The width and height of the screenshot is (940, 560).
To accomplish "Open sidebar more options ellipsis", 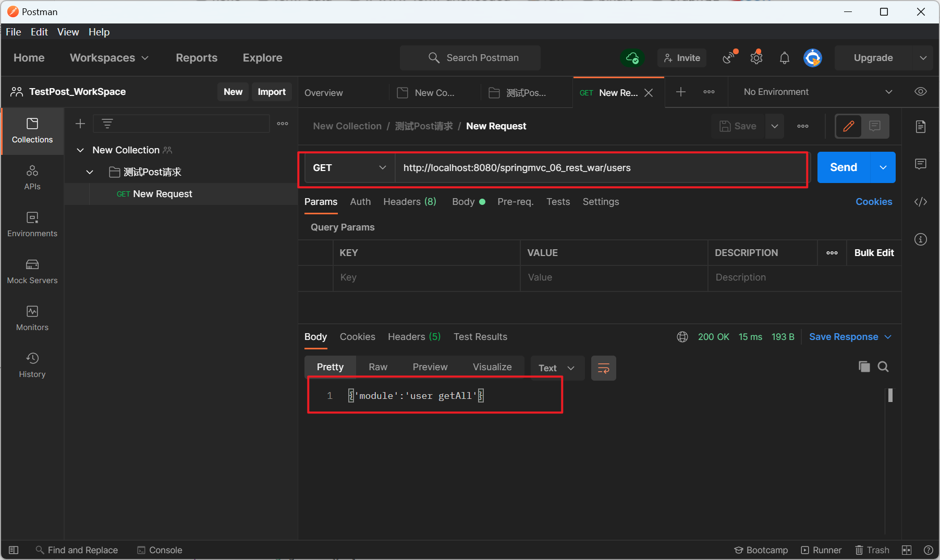I will (x=283, y=124).
